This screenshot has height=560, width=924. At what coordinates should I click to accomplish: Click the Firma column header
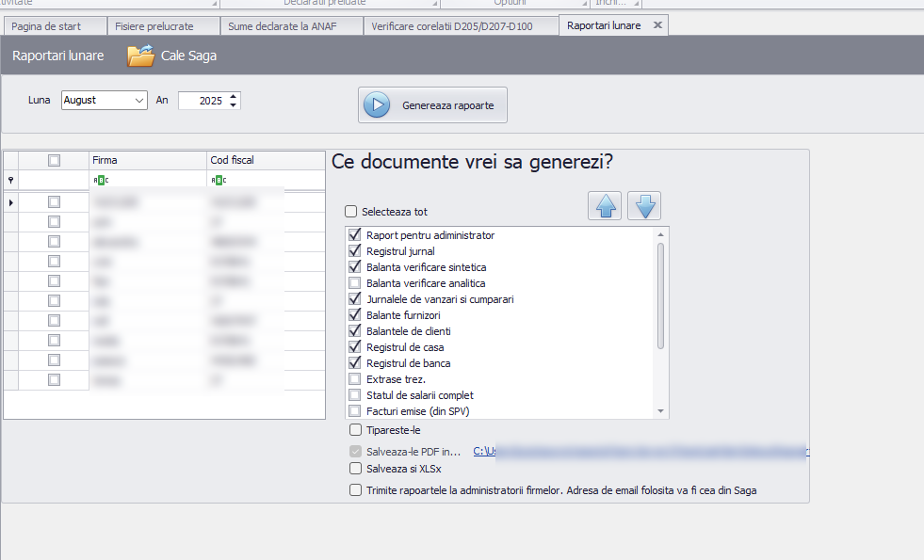pos(148,160)
